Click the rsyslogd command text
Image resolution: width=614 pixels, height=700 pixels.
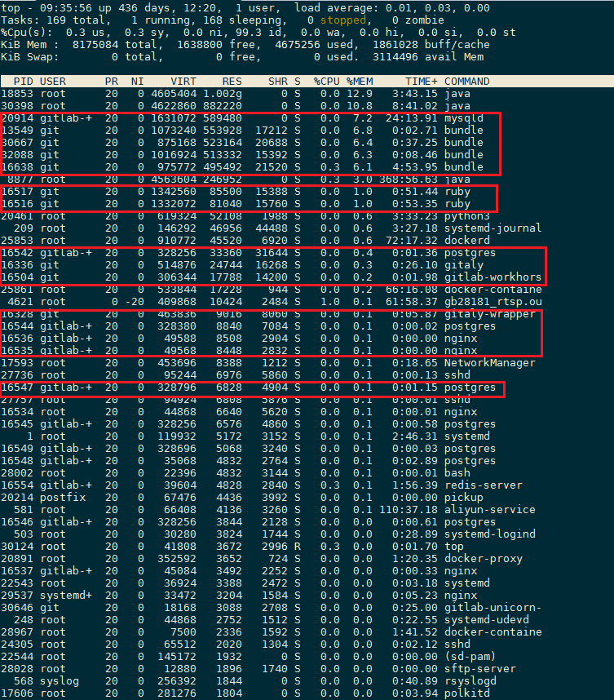click(470, 681)
